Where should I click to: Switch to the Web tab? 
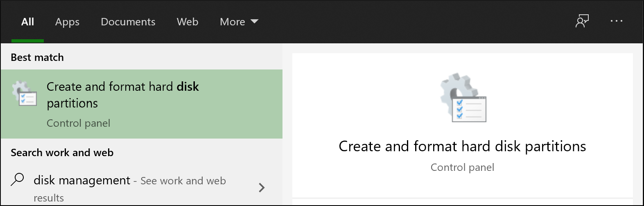tap(188, 22)
